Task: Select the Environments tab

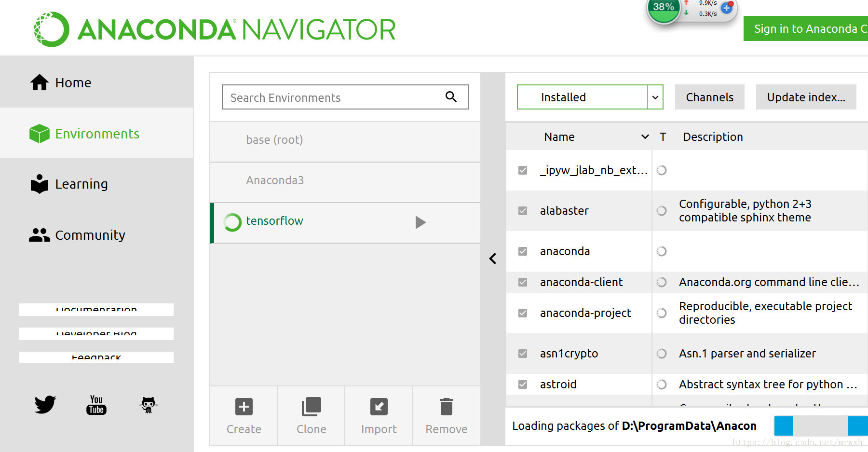Action: (x=96, y=134)
